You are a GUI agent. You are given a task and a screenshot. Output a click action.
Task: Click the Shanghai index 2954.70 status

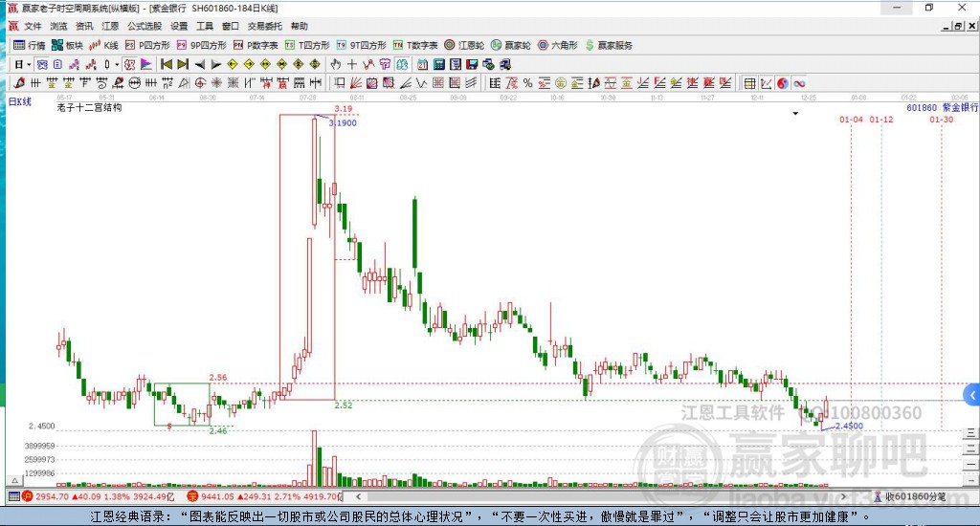[99, 496]
